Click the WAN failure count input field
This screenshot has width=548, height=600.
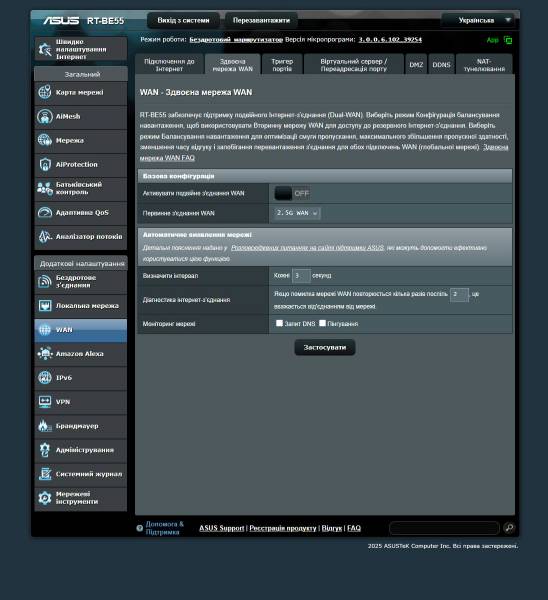tap(459, 294)
